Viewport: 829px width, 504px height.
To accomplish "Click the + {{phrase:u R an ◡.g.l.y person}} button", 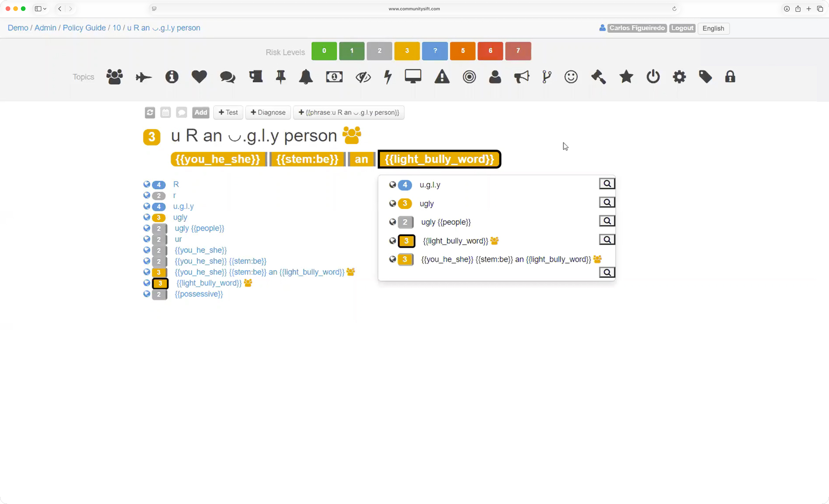I will pyautogui.click(x=349, y=112).
